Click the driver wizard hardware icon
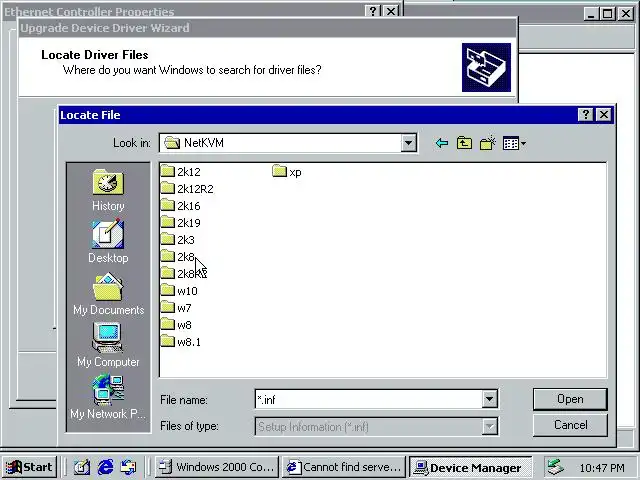 [x=486, y=67]
